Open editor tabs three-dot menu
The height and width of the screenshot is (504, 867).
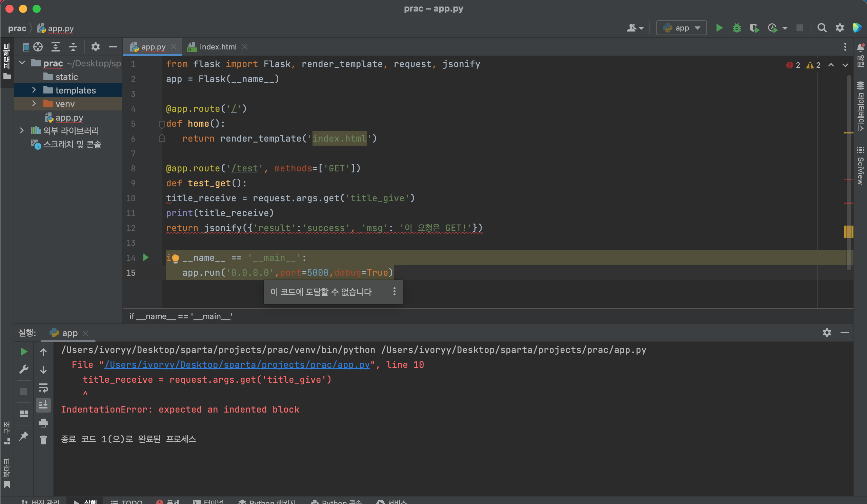(x=845, y=47)
